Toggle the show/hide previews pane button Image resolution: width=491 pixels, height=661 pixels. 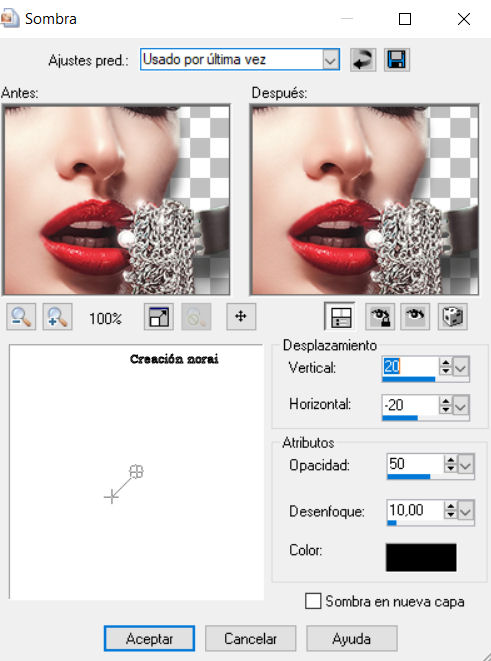pyautogui.click(x=339, y=317)
